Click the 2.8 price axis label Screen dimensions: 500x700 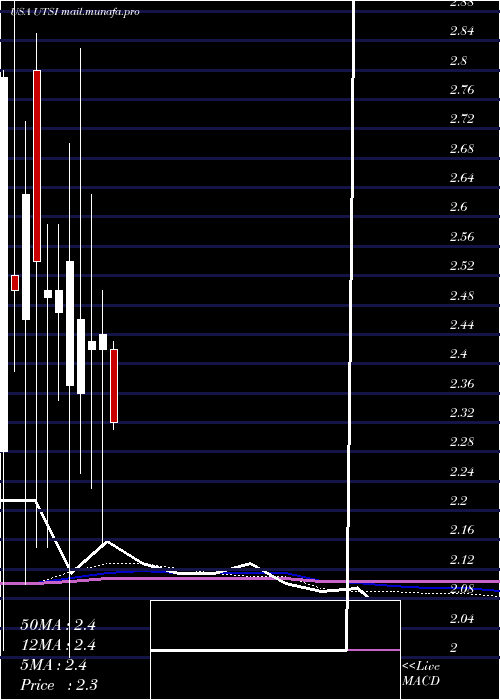458,61
